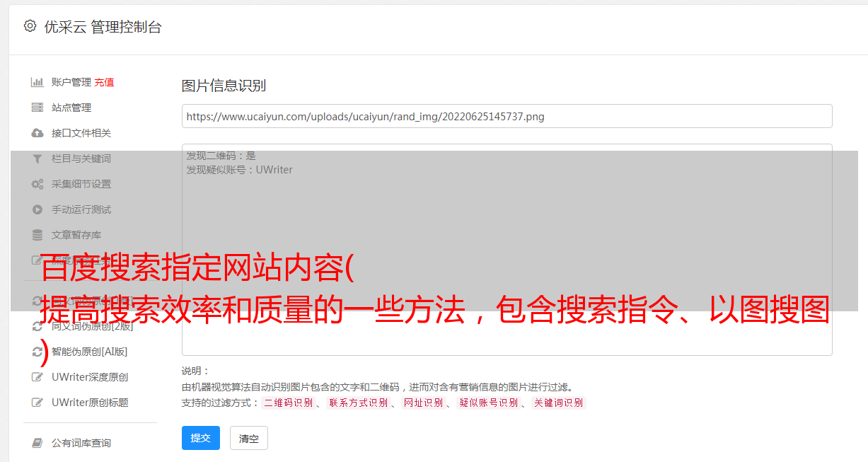Open 账户管理 in the sidebar
This screenshot has width=868, height=462.
click(71, 82)
